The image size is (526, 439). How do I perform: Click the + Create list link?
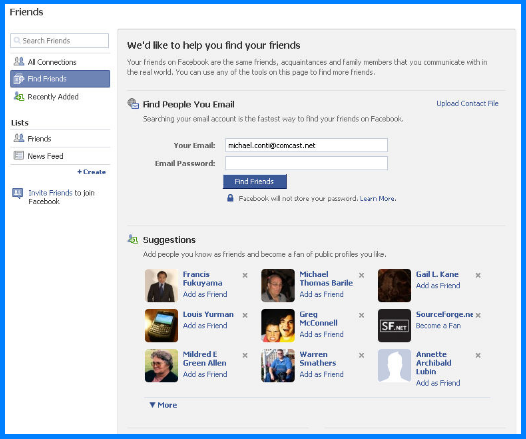coord(92,172)
